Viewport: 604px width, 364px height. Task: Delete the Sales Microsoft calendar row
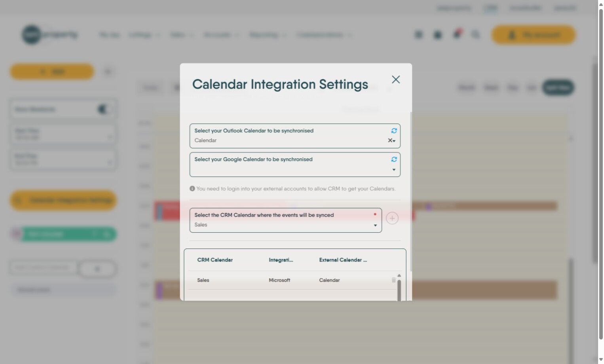393,280
